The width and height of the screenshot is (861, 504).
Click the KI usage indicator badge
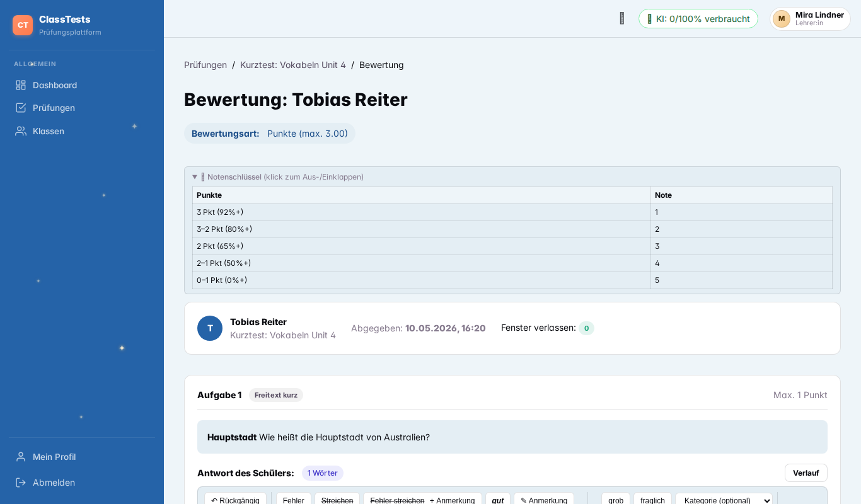click(x=698, y=19)
